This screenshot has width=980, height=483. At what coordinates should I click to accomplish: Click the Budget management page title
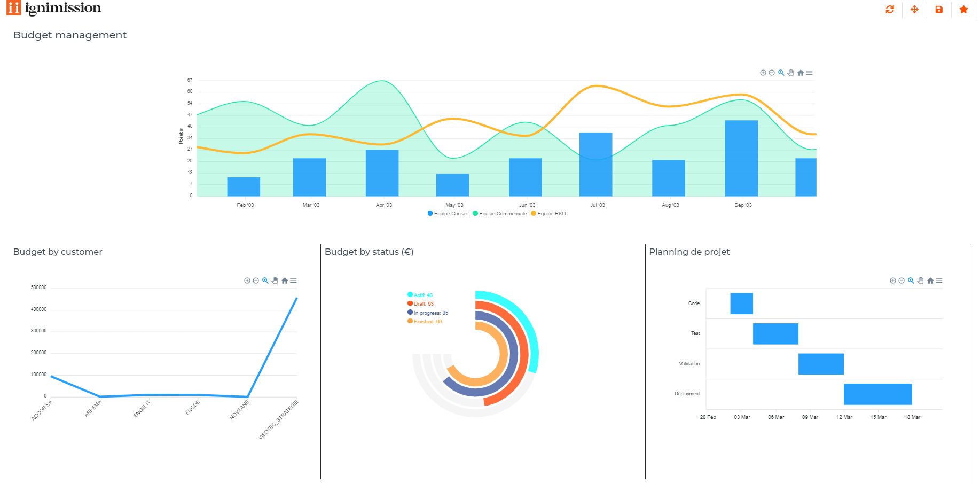coord(69,35)
